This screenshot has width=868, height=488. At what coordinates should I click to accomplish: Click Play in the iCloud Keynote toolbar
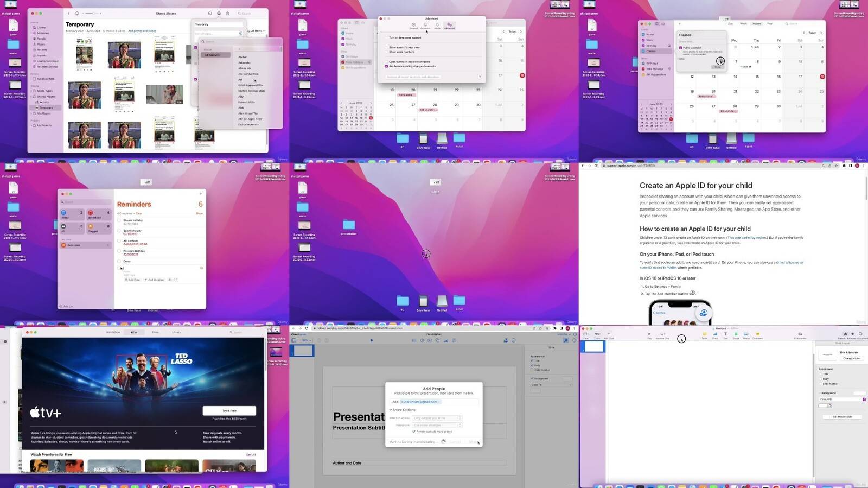tap(372, 340)
